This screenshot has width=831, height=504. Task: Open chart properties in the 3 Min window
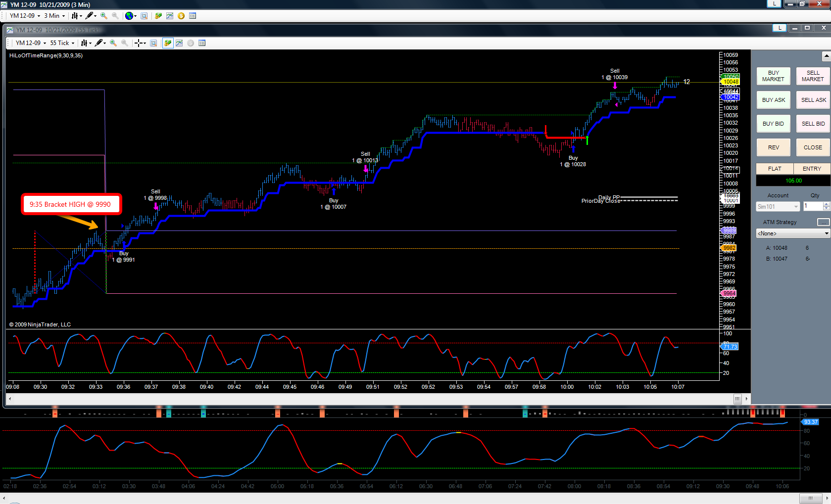point(193,16)
